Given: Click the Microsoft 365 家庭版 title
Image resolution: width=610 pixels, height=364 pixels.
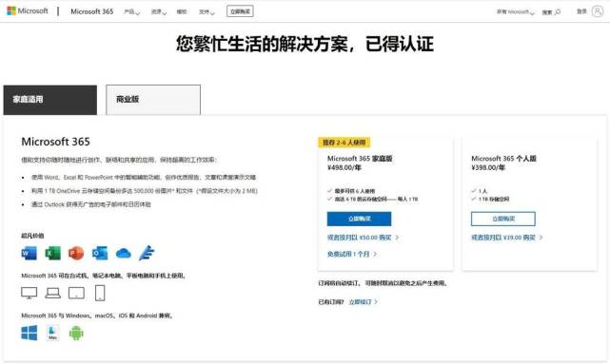Looking at the screenshot, I should pos(360,159).
